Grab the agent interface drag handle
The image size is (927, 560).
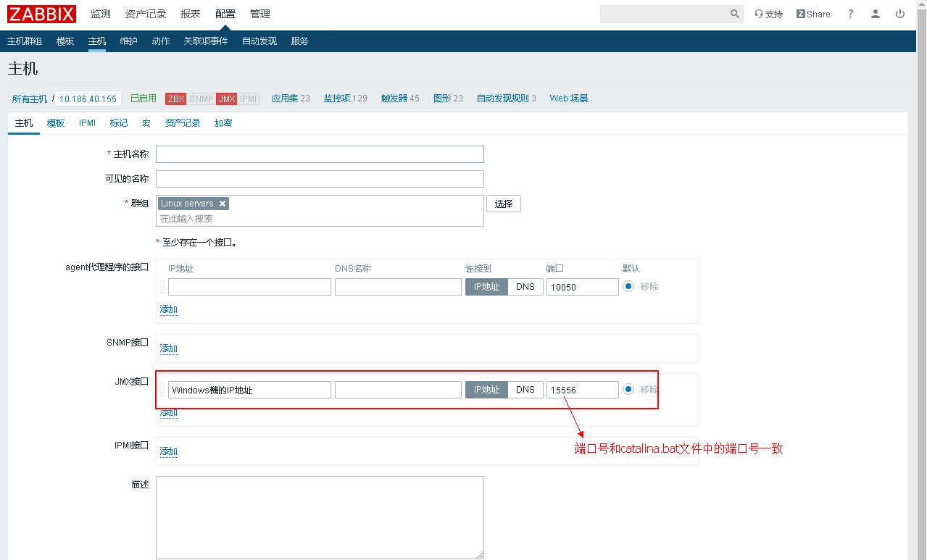162,287
